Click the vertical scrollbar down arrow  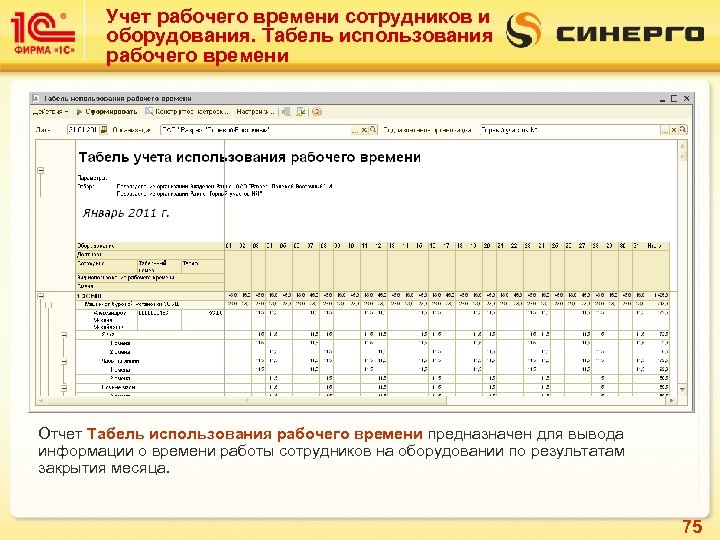pos(683,389)
